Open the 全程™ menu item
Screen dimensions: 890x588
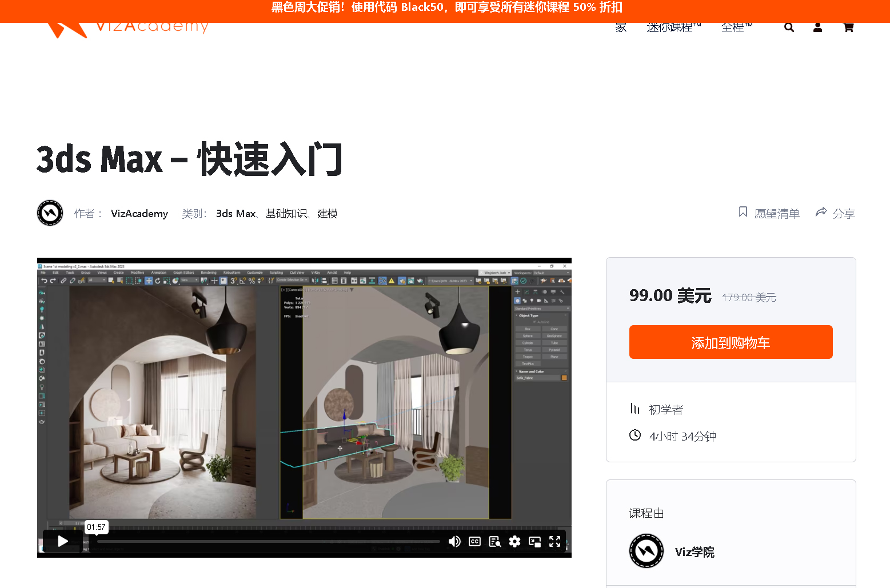[737, 27]
